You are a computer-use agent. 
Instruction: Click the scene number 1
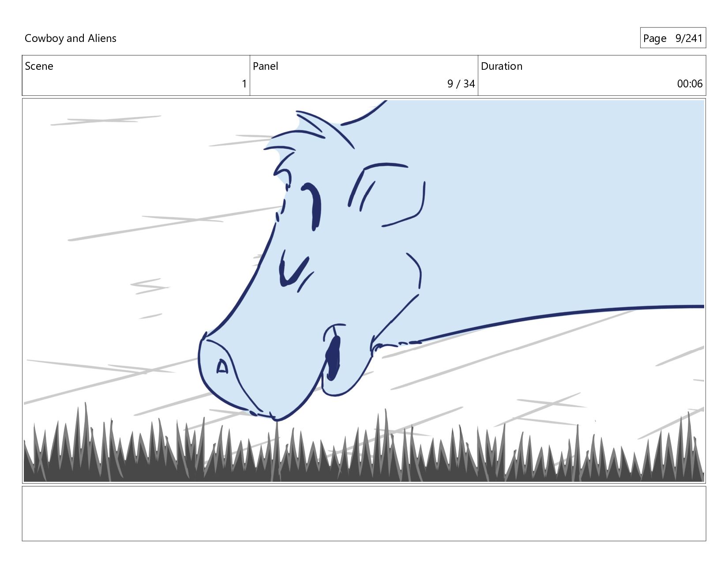click(x=244, y=83)
